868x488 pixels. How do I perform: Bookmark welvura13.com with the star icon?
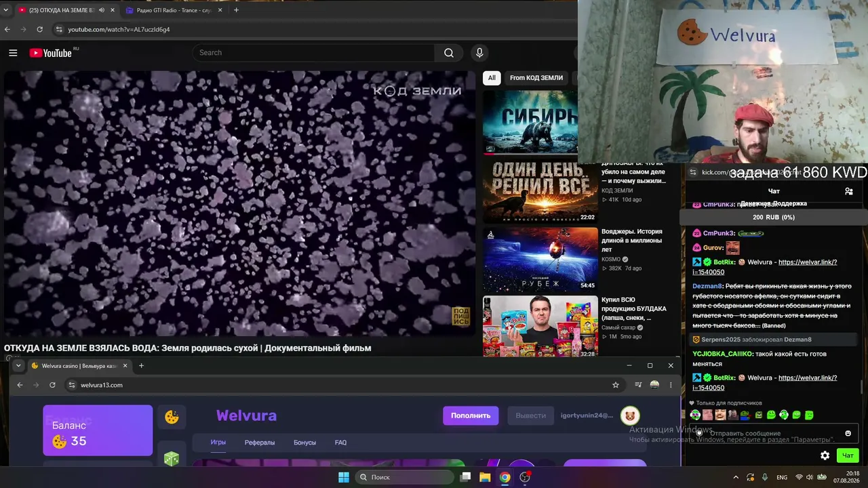(615, 385)
